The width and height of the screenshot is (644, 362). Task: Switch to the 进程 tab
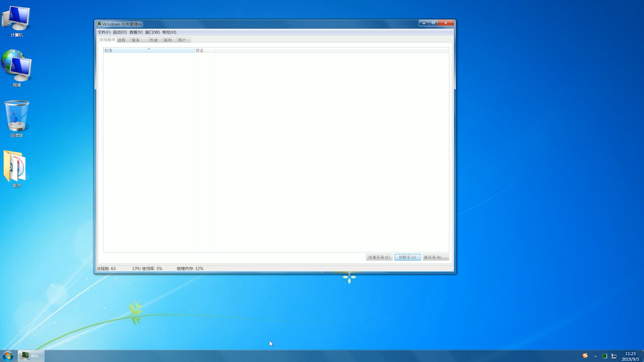pyautogui.click(x=123, y=40)
